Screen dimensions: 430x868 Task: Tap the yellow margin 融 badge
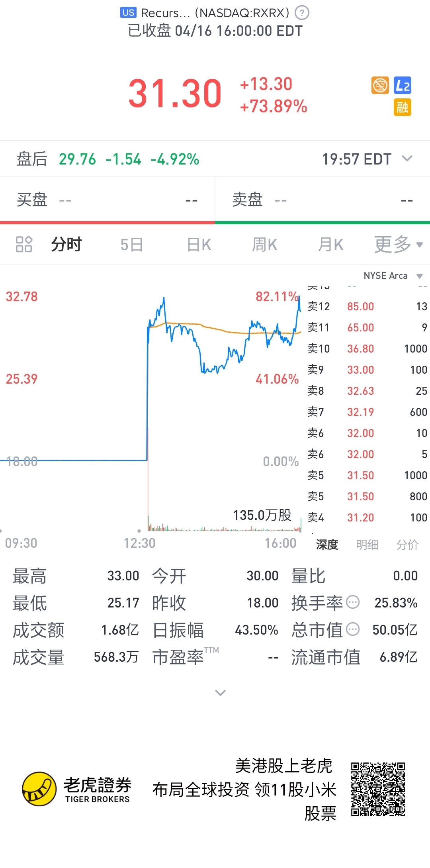point(403,108)
